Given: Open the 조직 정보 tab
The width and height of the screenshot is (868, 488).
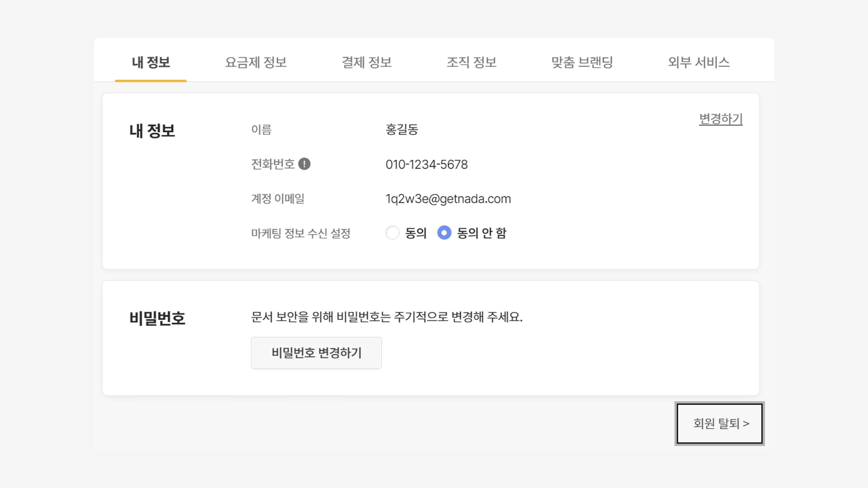Looking at the screenshot, I should pyautogui.click(x=471, y=62).
